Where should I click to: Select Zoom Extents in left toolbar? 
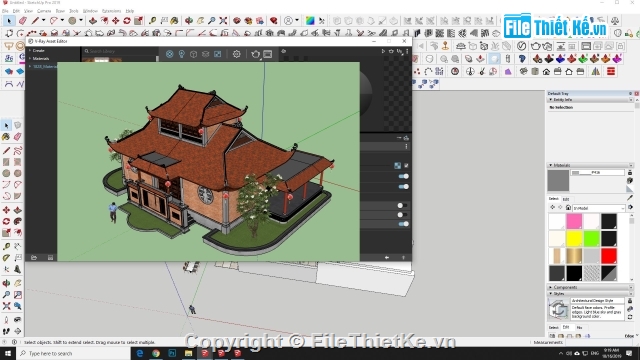point(6,306)
